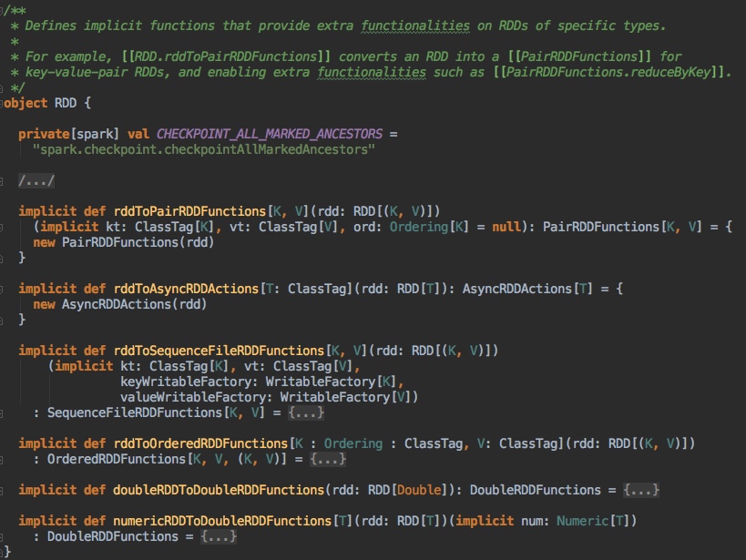Screen dimensions: 746x560
Task: Click 'new PairRDDFunctions(rdd)' constructor call
Action: pyautogui.click(x=124, y=242)
